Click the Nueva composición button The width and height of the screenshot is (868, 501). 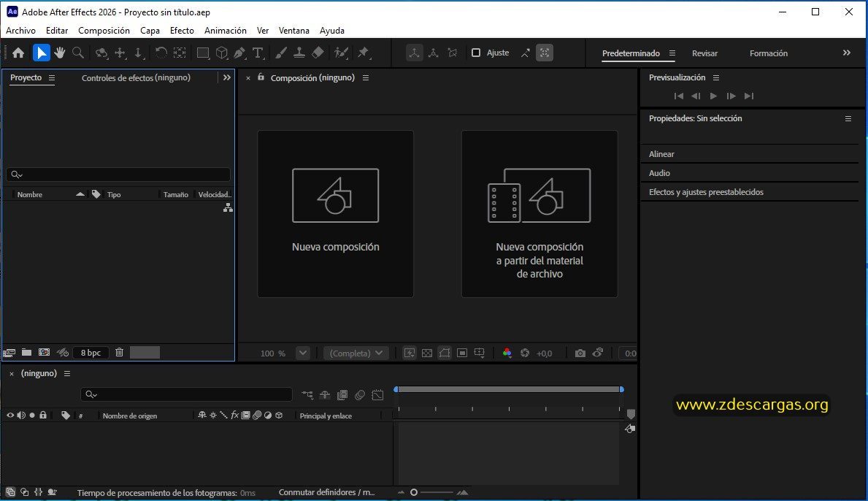pos(336,214)
